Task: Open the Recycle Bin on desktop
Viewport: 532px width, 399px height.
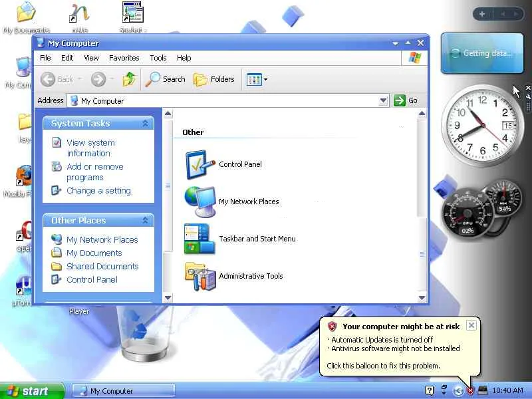Action: [144, 334]
